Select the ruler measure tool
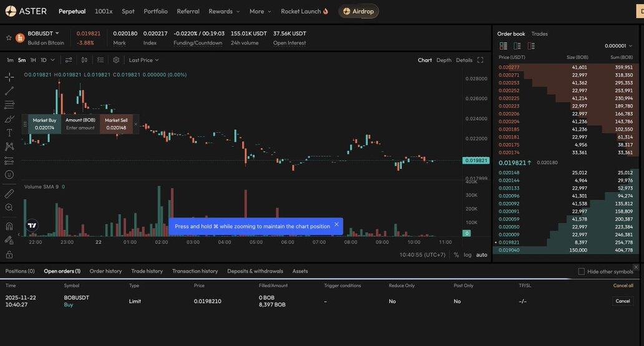The image size is (644, 346). 9,194
